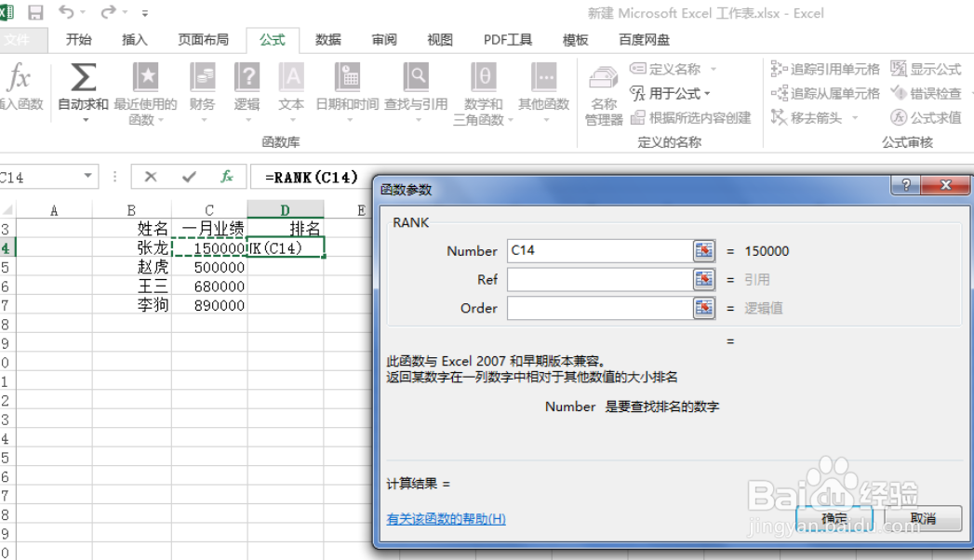Click the 确定 (OK) button
The image size is (974, 560).
(834, 518)
